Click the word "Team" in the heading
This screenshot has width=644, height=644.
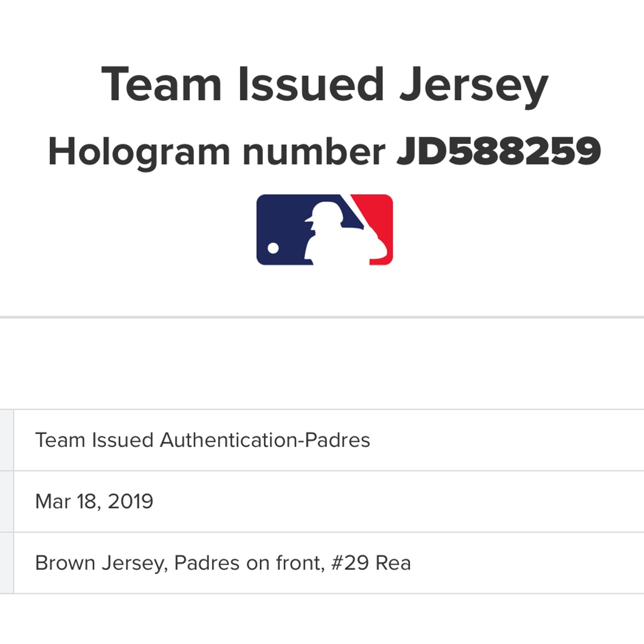pyautogui.click(x=161, y=85)
